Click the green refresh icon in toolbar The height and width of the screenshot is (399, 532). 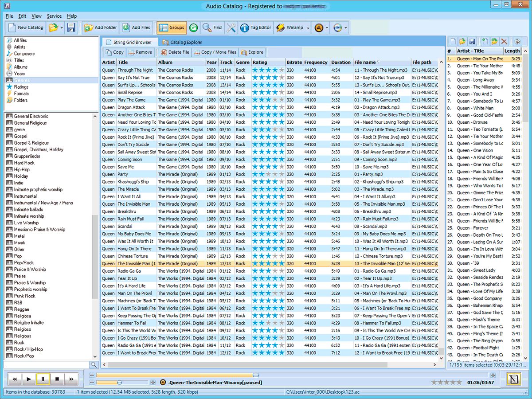(x=193, y=27)
